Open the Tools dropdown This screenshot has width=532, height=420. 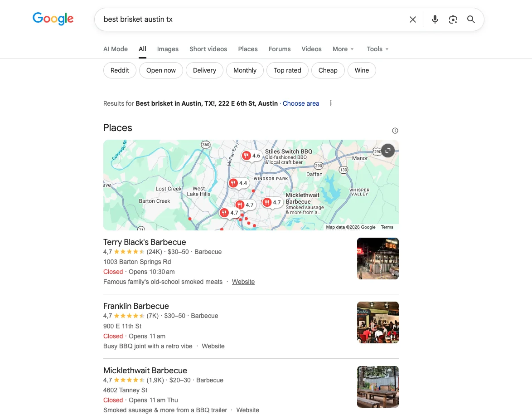[377, 49]
